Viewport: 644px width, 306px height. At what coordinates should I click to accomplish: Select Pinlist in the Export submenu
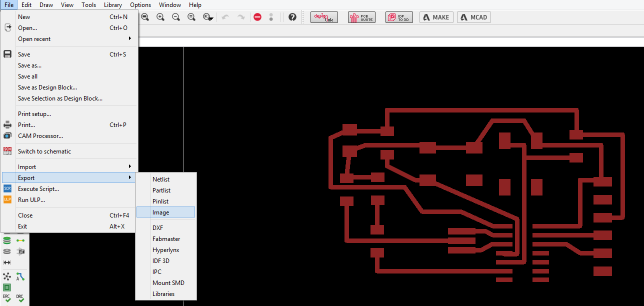(166, 201)
